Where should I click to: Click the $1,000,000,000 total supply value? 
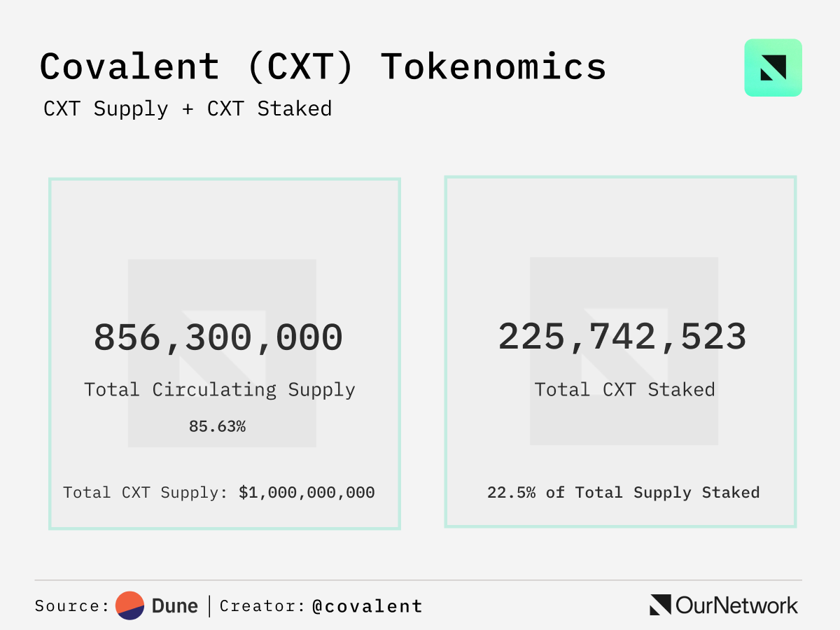[307, 493]
